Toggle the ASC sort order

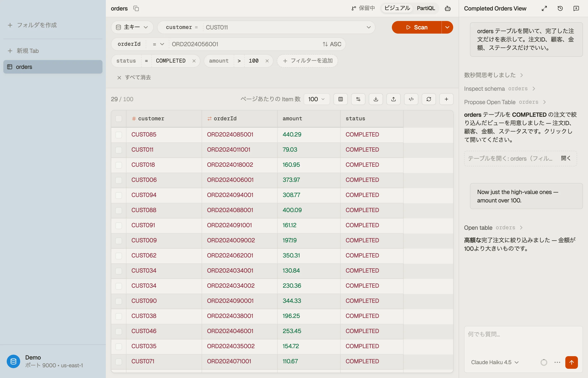click(332, 44)
